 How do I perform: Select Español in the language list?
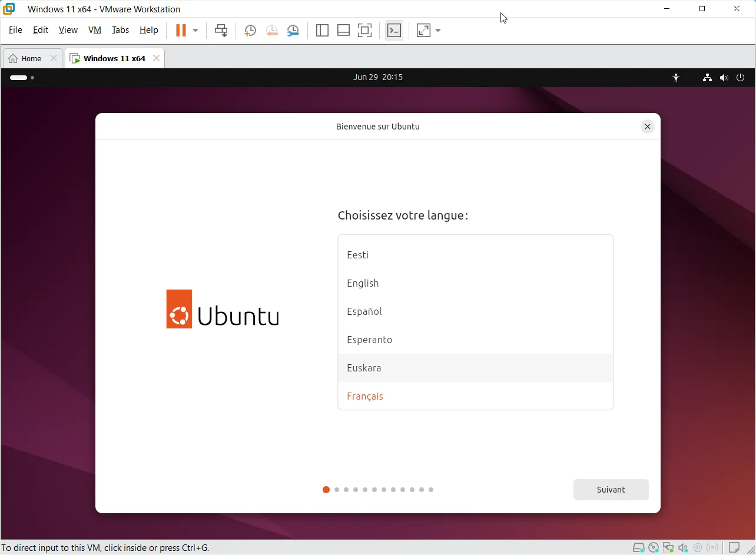tap(475, 311)
